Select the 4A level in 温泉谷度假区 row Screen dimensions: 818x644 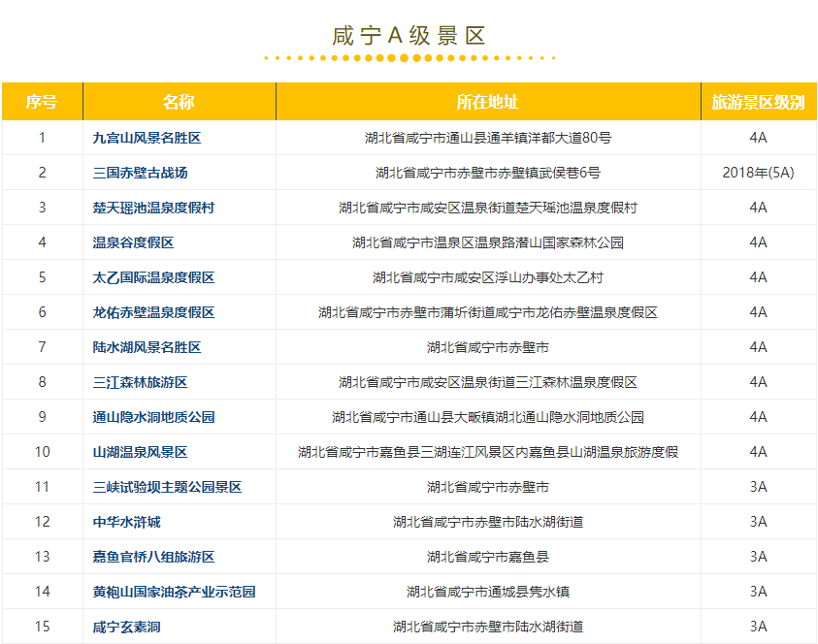(758, 242)
